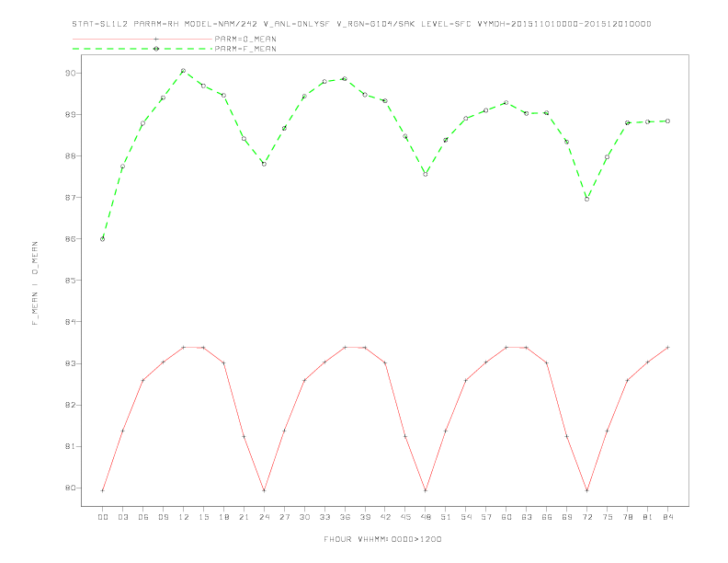Screen dimensions: 728x563
Task: Click the vertical axis title F_MEAN | O_MEAN
Action: point(35,283)
